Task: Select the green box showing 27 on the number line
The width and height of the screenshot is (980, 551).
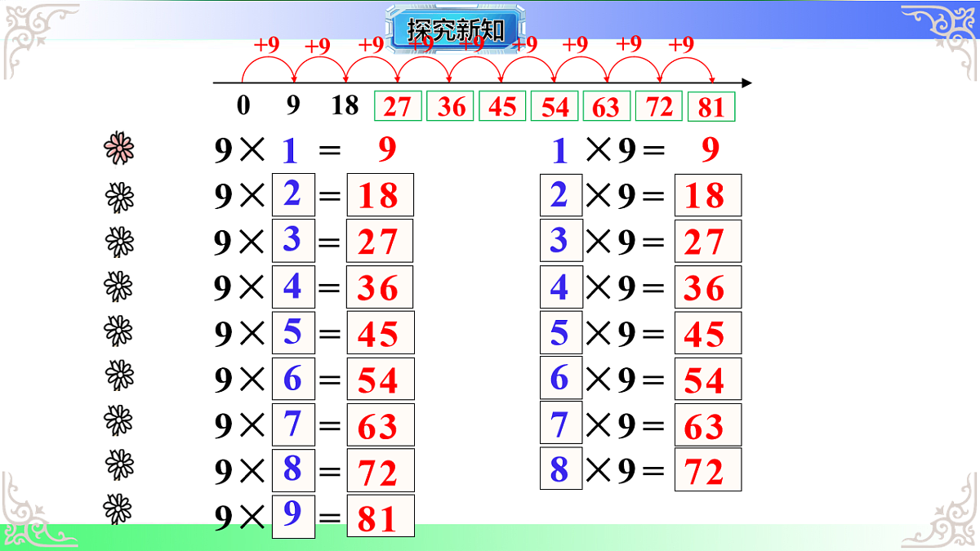Action: [398, 105]
